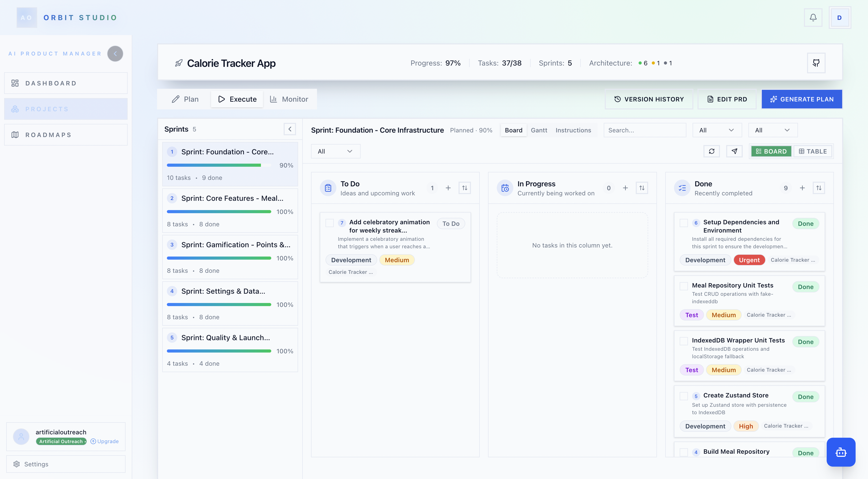Open the user avatar D menu
Viewport: 868px width, 479px height.
(839, 18)
